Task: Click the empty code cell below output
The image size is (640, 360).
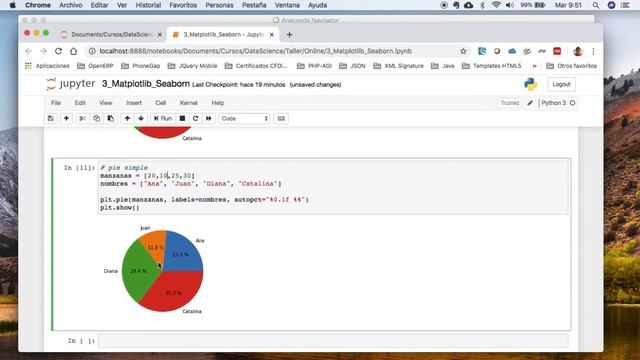Action: tap(333, 341)
